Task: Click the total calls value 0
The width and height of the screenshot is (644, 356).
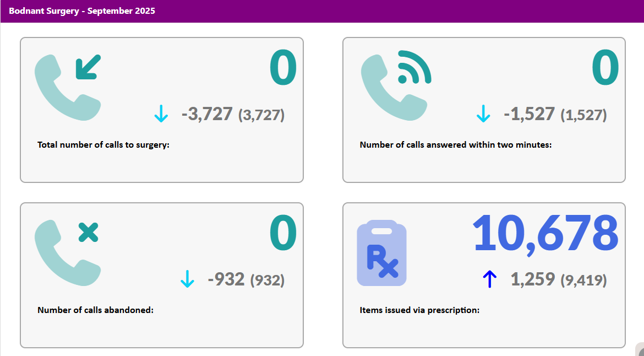Action: 283,68
